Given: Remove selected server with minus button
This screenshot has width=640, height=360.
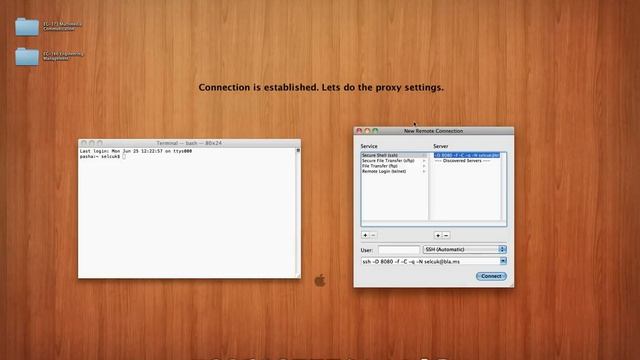Looking at the screenshot, I should (x=446, y=236).
